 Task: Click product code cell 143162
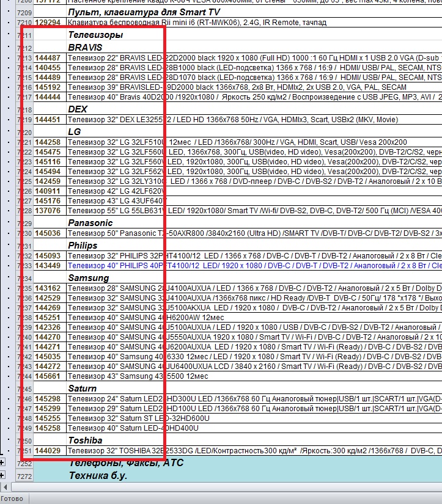click(x=50, y=288)
